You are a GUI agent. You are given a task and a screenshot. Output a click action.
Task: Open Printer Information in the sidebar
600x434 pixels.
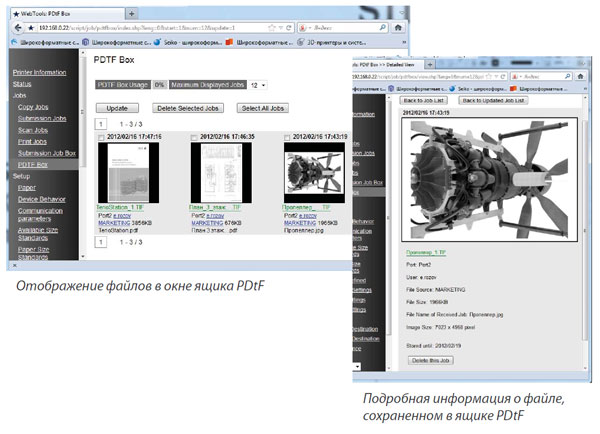[x=39, y=73]
